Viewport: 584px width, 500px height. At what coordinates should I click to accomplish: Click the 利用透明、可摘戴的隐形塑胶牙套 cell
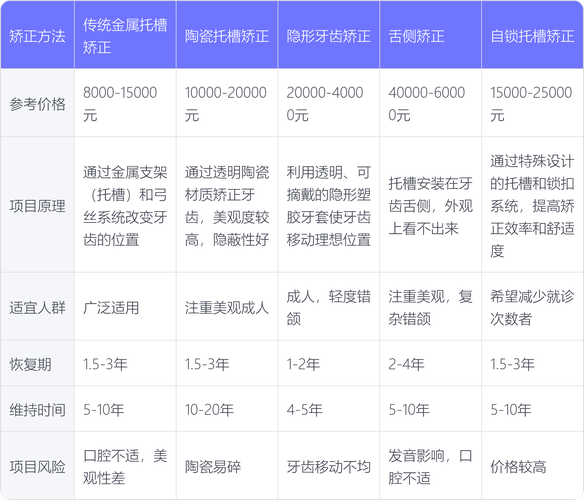(328, 206)
